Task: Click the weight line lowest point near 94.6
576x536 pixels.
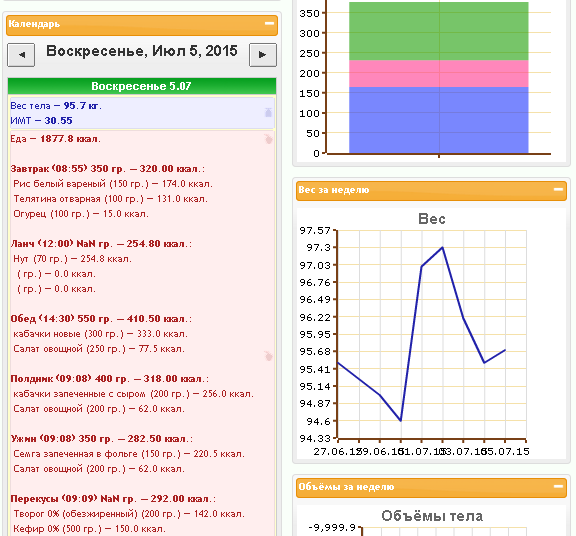Action: pos(401,421)
